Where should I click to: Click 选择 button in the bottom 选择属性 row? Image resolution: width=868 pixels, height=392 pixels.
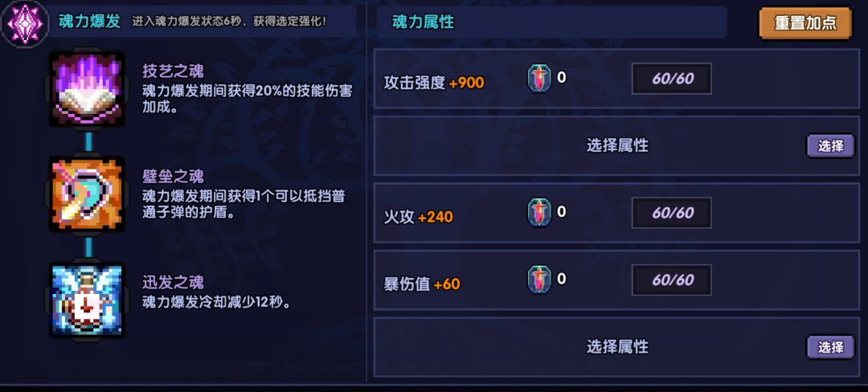pyautogui.click(x=830, y=347)
